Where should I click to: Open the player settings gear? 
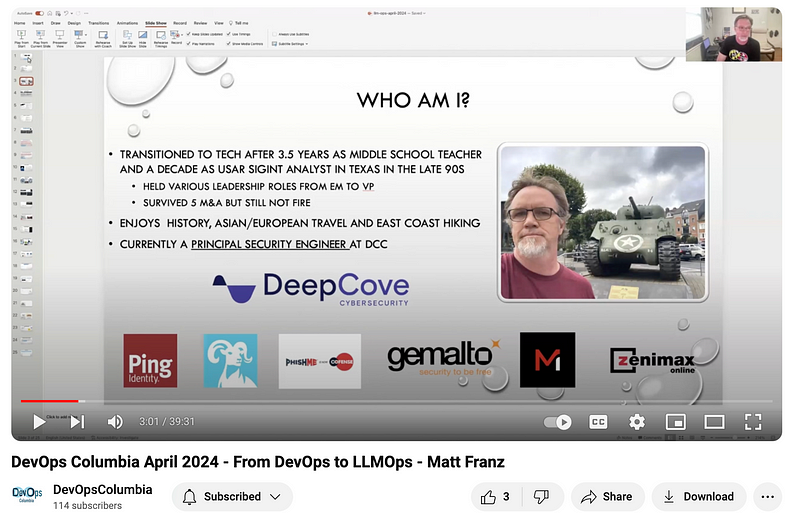tap(637, 422)
